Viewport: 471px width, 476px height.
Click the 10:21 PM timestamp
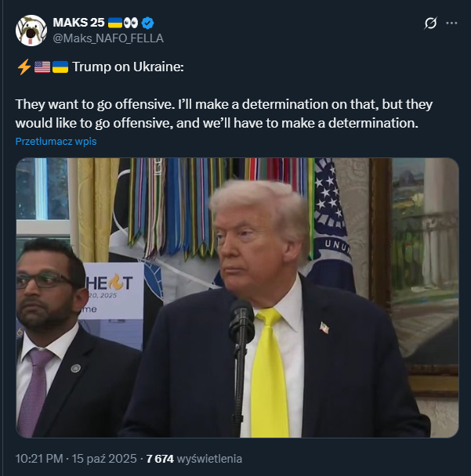[39, 459]
